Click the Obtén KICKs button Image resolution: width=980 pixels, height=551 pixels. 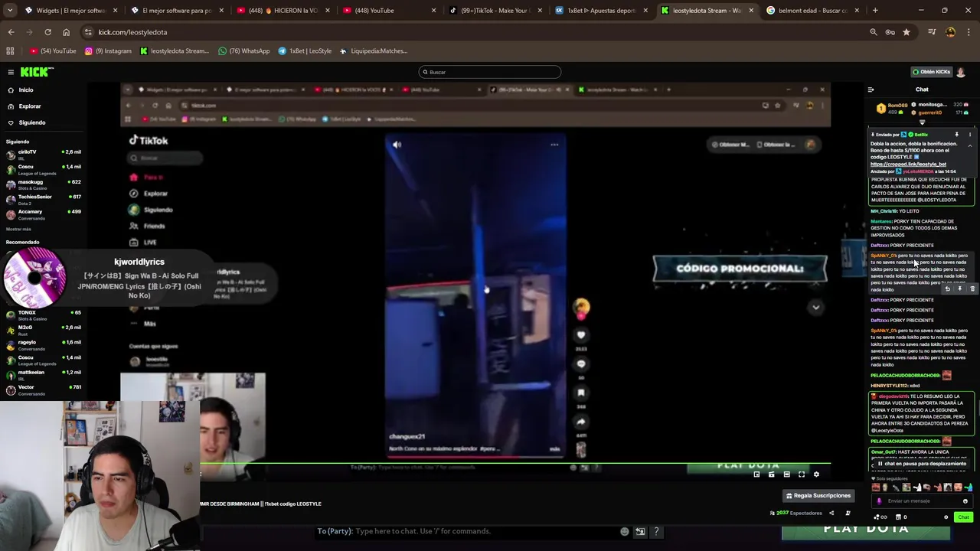pyautogui.click(x=931, y=72)
